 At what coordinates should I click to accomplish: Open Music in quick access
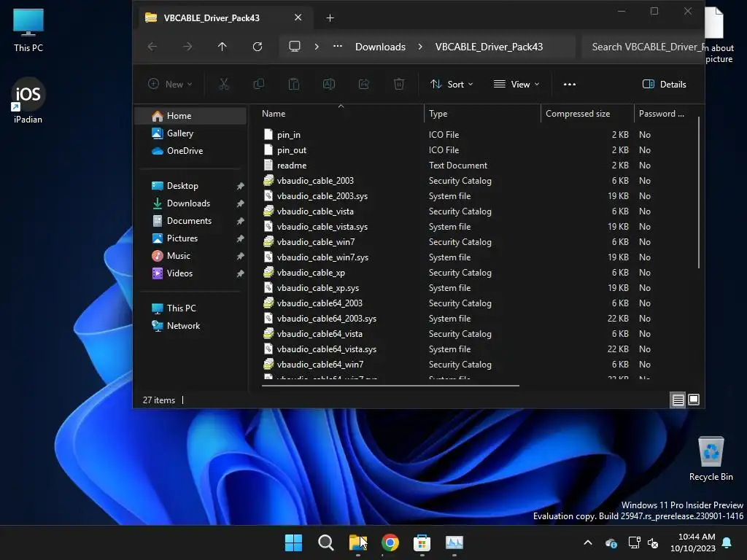(x=192, y=256)
